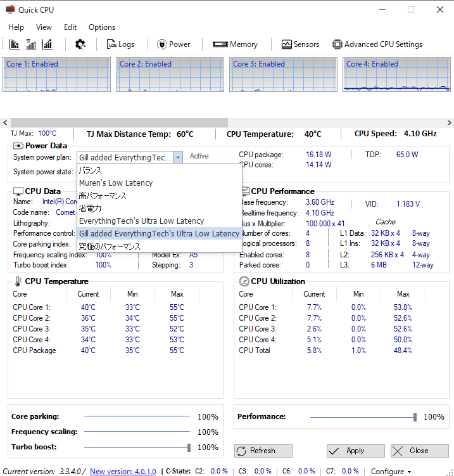Image resolution: width=454 pixels, height=476 pixels.
Task: Click the CPU Data monitor icon
Action: 18,191
